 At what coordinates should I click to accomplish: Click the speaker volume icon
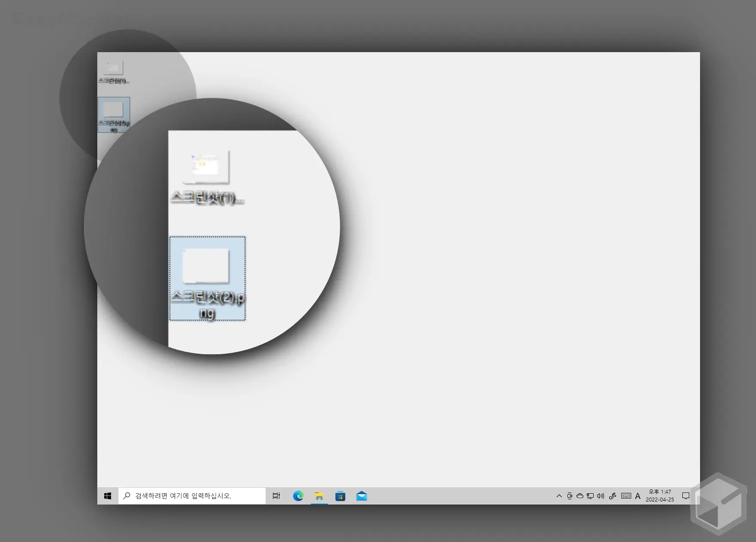[601, 496]
